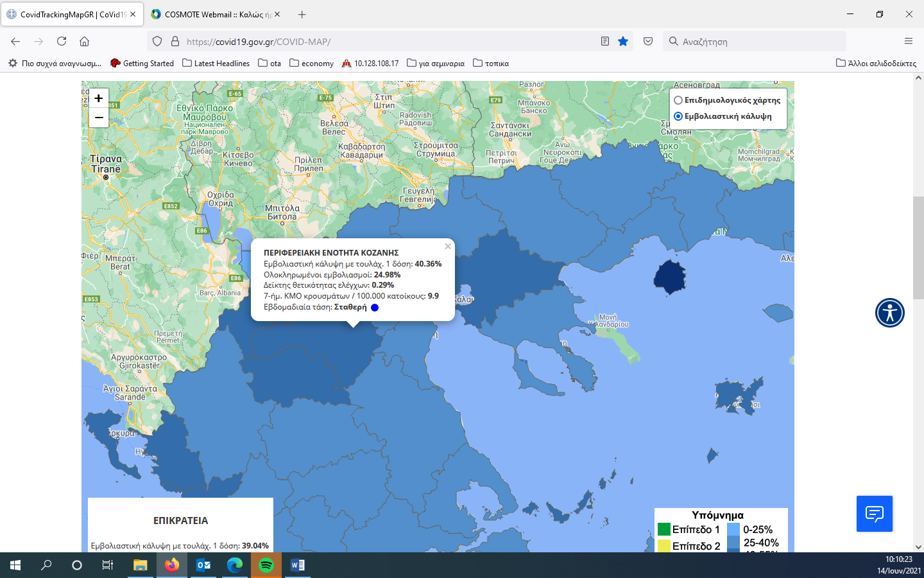Open the economy bookmark folder
The image size is (924, 578).
tap(311, 63)
